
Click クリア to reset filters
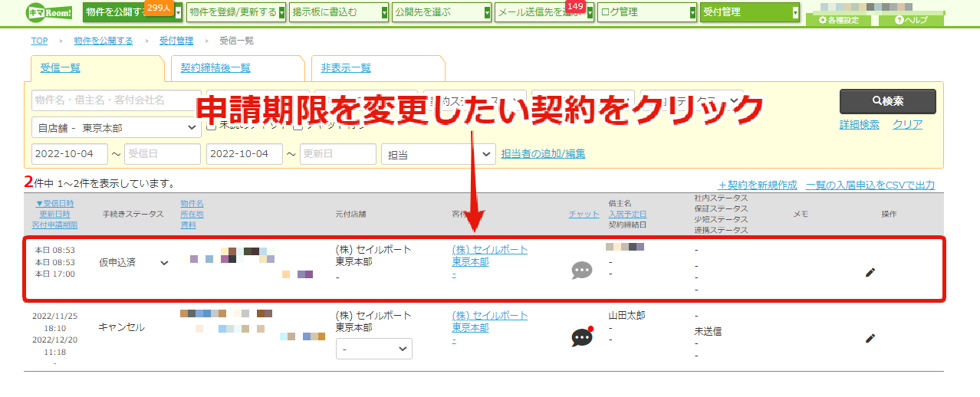907,124
